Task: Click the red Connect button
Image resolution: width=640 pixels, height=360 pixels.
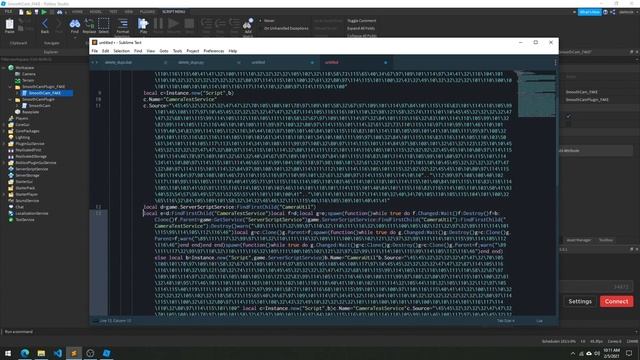Action: click(x=616, y=302)
